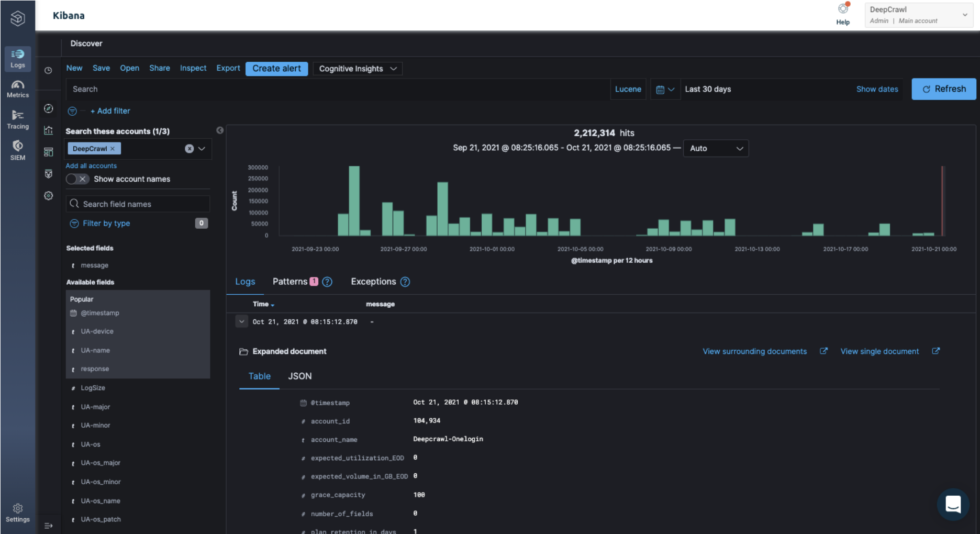This screenshot has width=980, height=534.
Task: Open Management gear icon in Kibana nav
Action: 49,195
